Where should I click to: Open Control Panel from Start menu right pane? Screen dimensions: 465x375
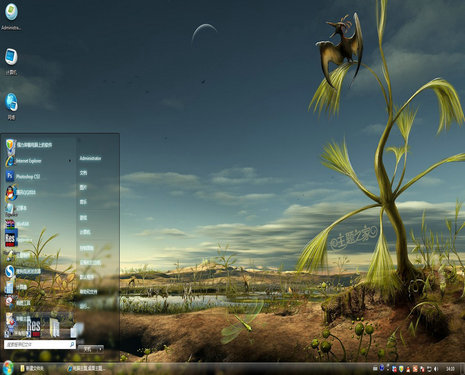tap(86, 248)
